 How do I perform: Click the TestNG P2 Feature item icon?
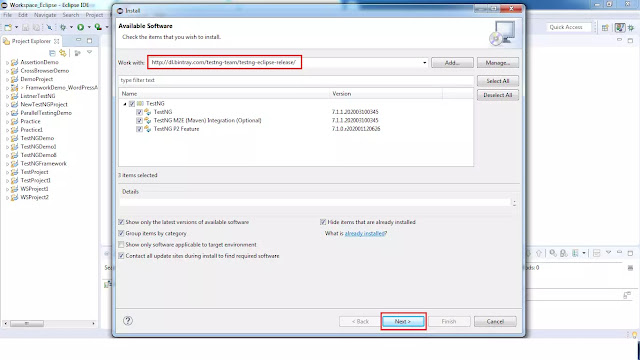click(x=148, y=129)
